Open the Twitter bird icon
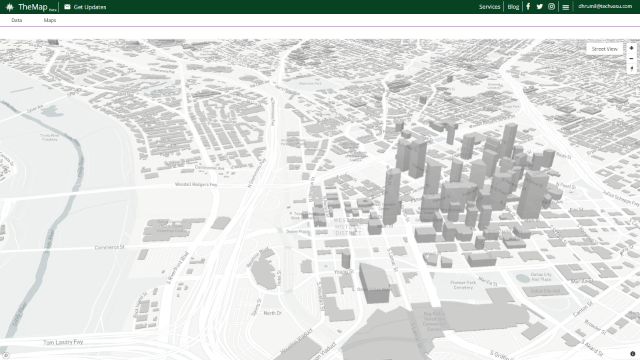This screenshot has width=640, height=360. point(540,7)
